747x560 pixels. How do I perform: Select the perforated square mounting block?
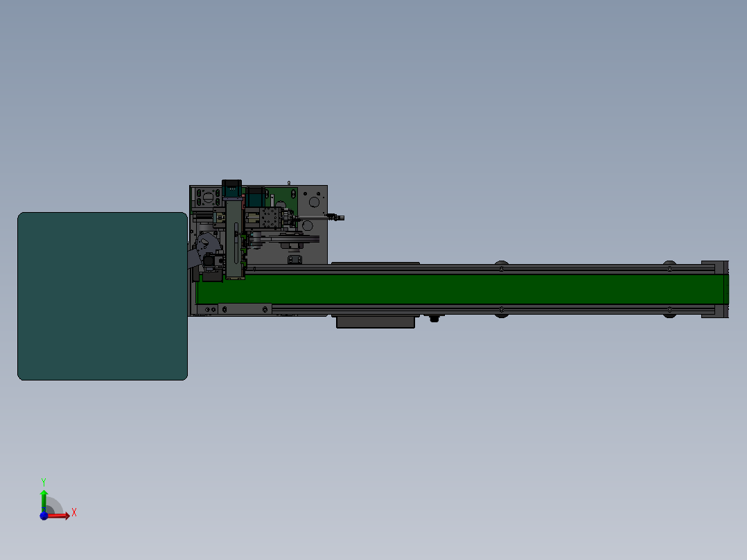[x=270, y=219]
